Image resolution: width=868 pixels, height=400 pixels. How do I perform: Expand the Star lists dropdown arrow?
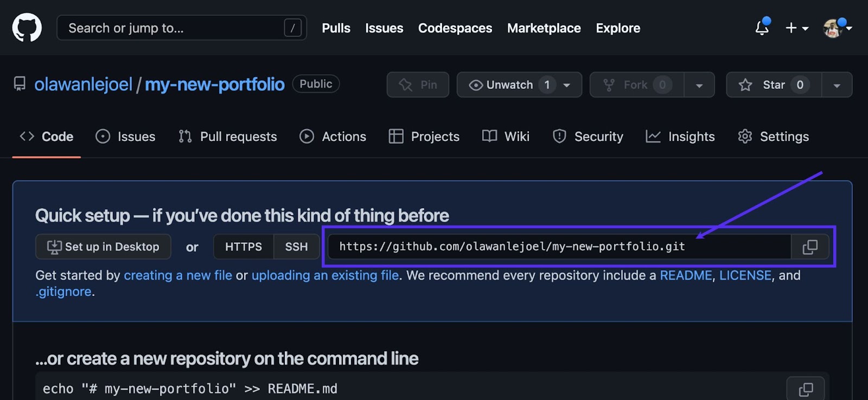pos(837,86)
